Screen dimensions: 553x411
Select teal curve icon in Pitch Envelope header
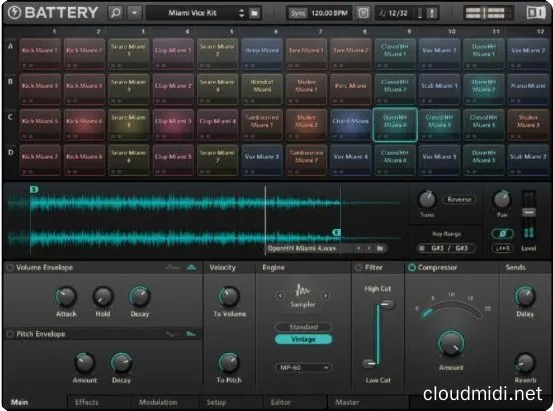tap(192, 334)
